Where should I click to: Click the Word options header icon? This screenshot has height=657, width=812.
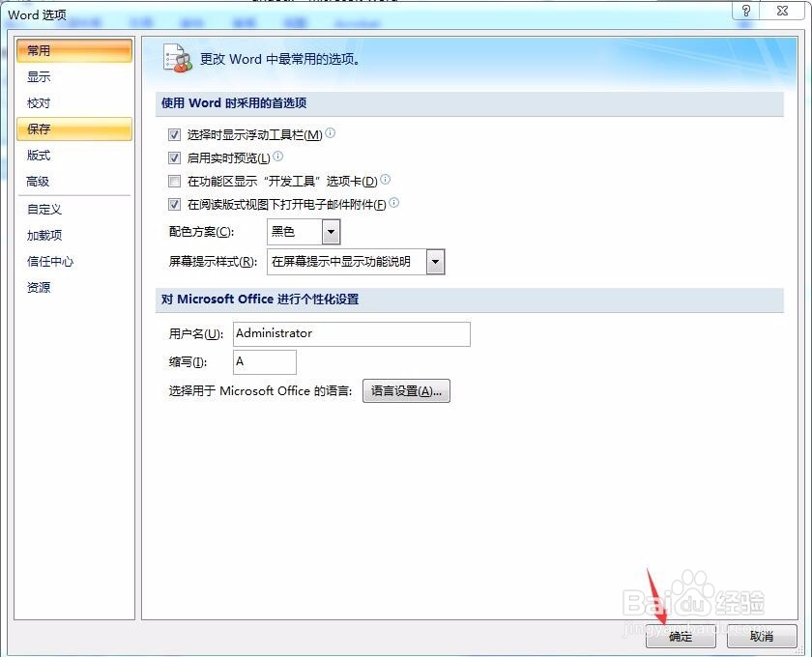[177, 58]
